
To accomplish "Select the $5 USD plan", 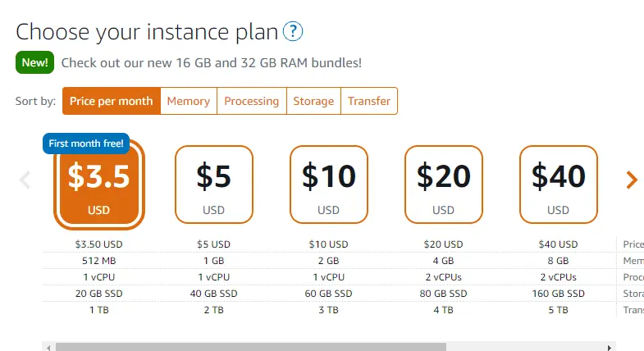I will click(214, 185).
